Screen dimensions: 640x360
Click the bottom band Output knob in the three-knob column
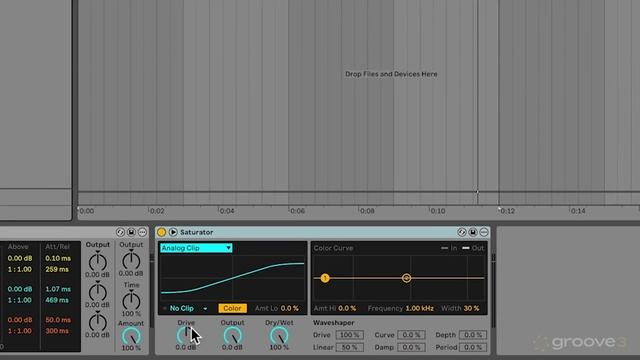(98, 322)
